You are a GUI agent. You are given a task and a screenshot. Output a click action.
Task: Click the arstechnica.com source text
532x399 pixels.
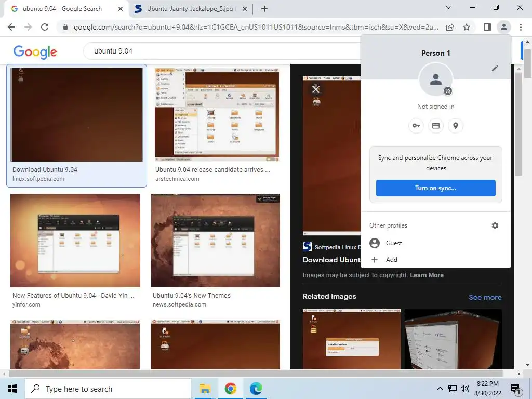[x=177, y=179]
